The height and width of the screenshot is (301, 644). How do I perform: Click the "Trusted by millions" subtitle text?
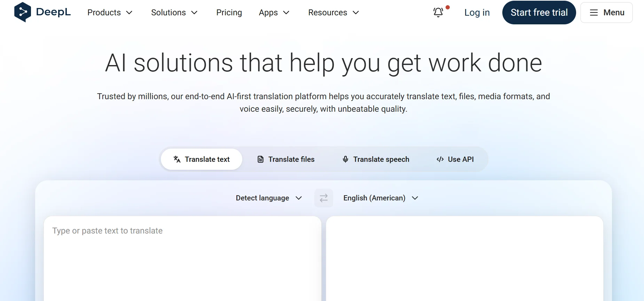323,103
